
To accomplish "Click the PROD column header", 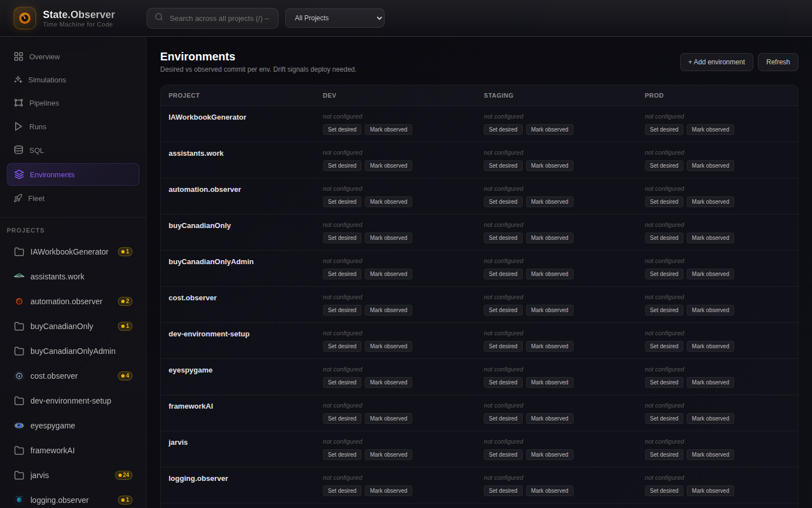I will tap(654, 95).
